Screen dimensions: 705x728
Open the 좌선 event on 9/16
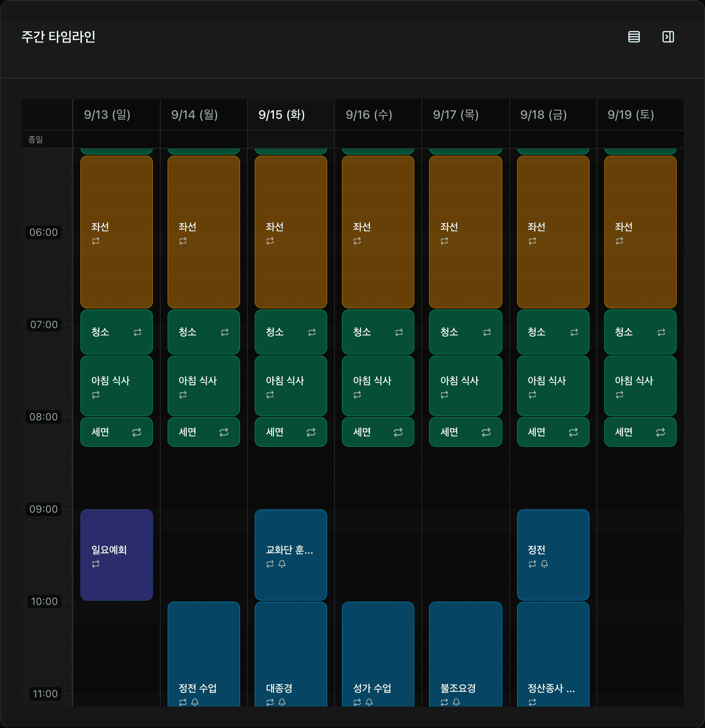coord(378,232)
